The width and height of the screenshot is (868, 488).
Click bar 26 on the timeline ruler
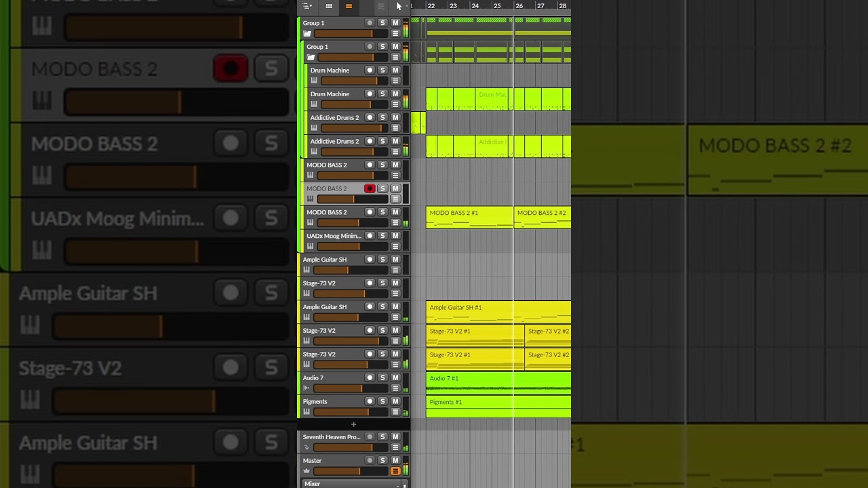point(519,6)
